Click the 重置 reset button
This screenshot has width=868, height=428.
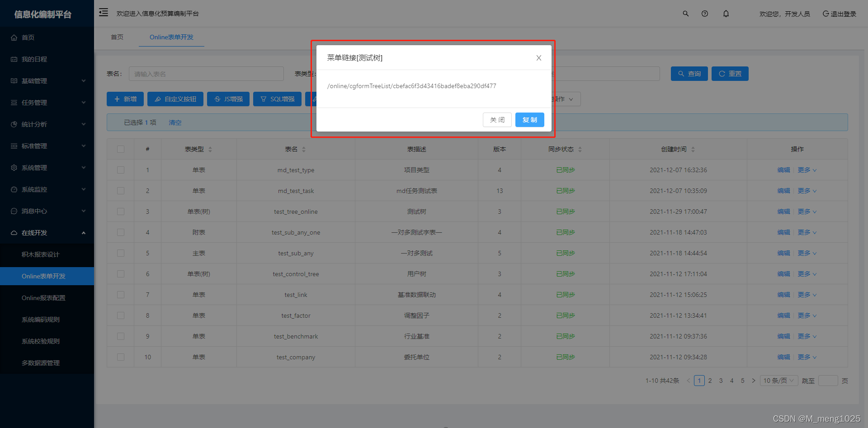tap(730, 74)
